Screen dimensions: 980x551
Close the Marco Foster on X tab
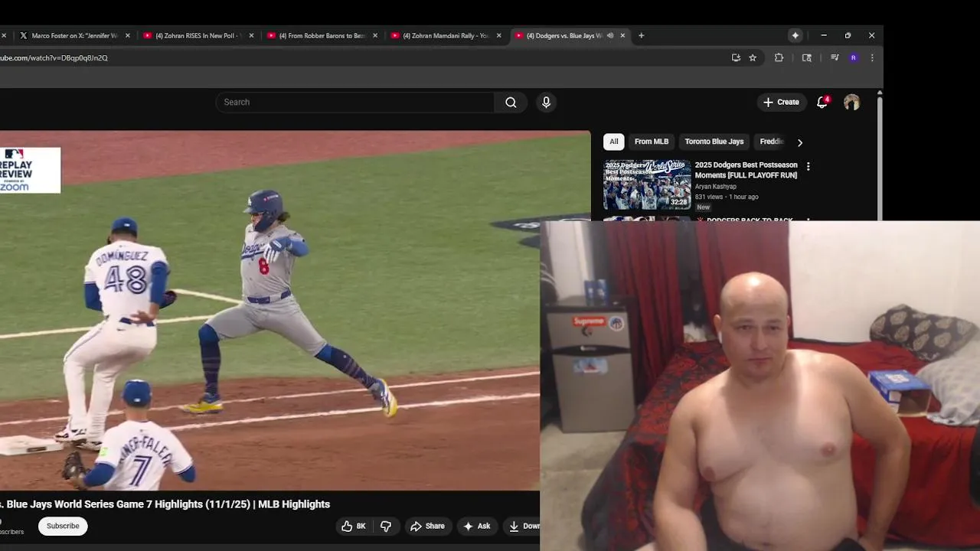coord(128,35)
